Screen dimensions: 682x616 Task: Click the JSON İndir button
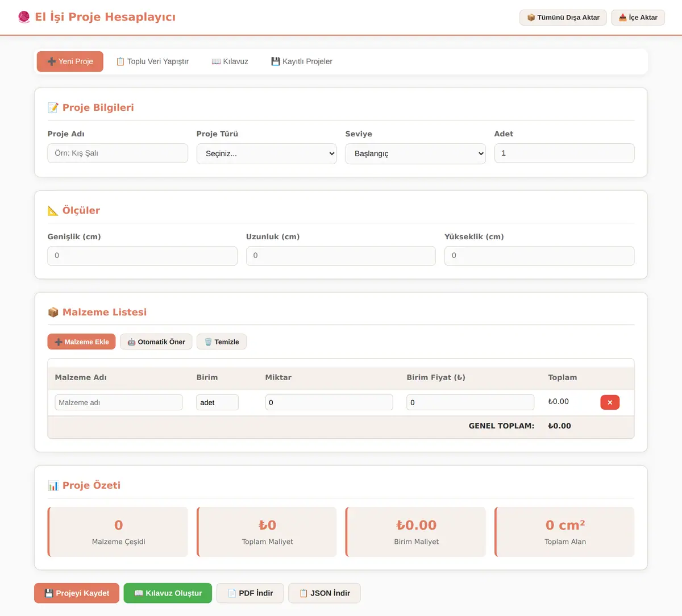325,593
